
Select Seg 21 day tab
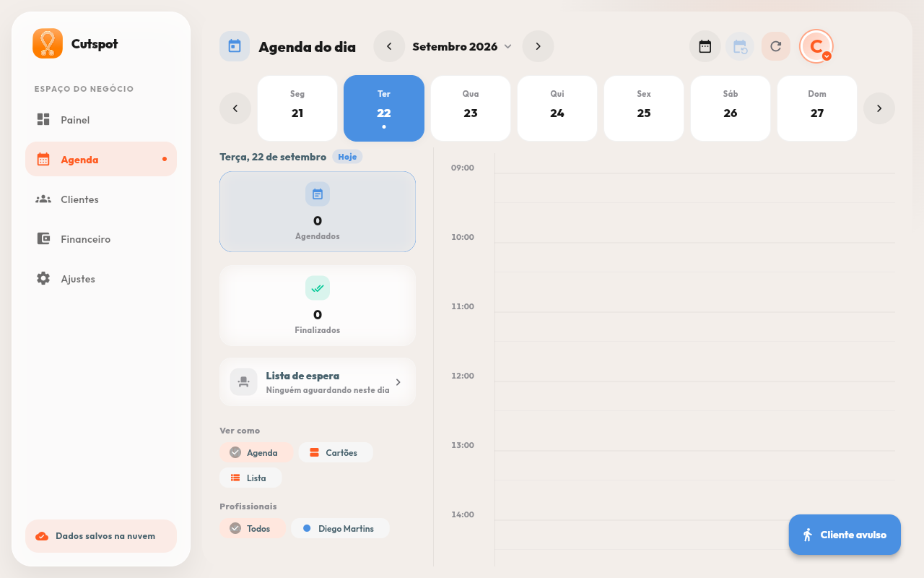tap(297, 108)
